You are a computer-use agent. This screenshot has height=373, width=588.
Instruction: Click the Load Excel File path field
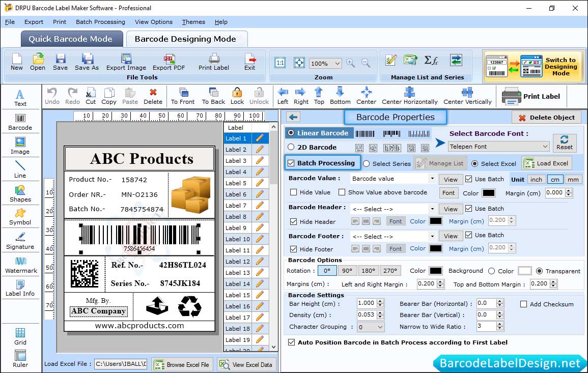(120, 364)
